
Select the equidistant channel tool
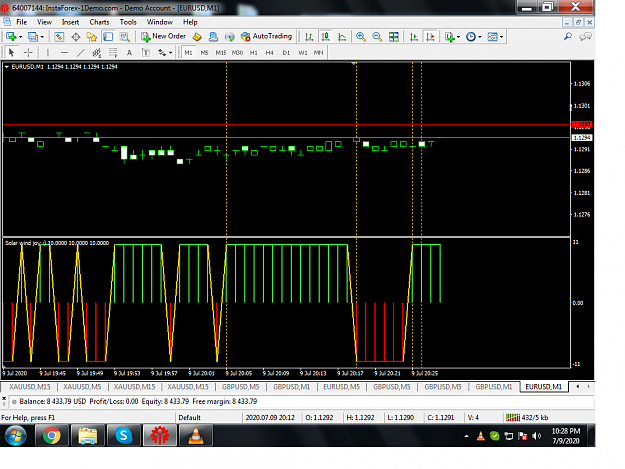point(97,52)
